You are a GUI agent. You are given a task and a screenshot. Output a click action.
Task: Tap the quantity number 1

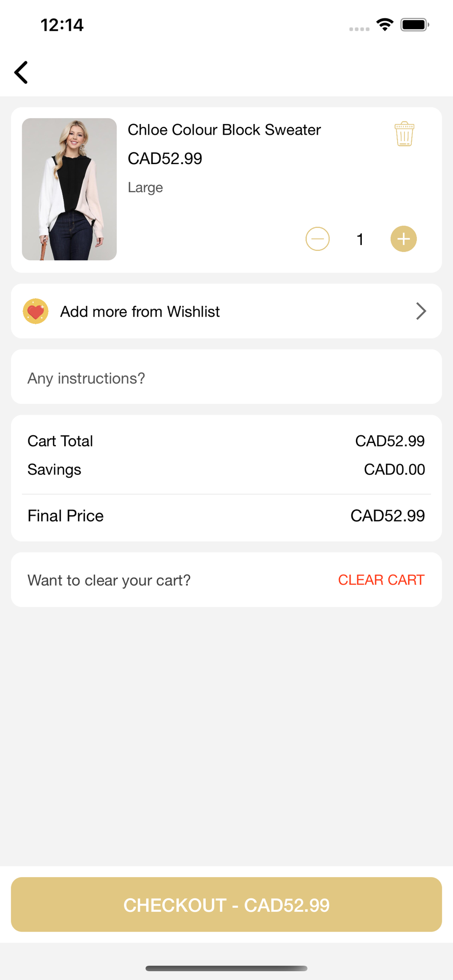pos(360,239)
